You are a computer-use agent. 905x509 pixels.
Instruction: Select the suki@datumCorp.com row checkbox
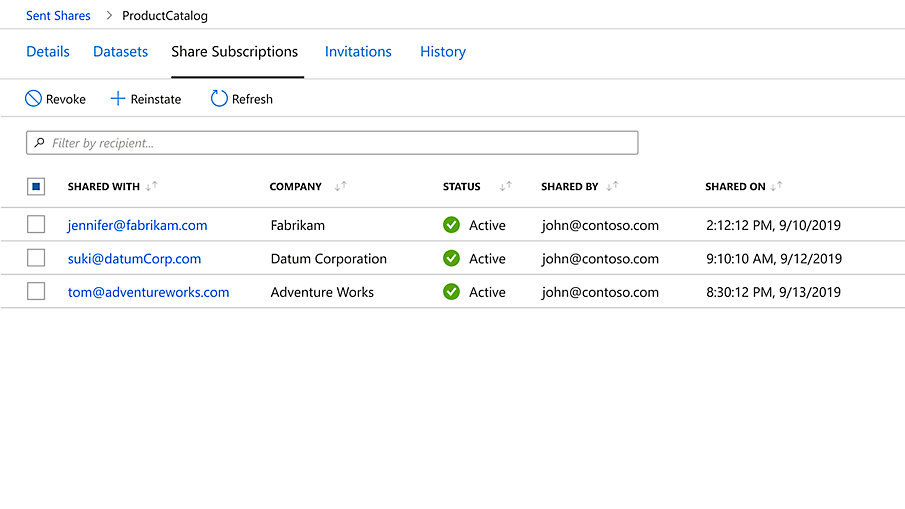tap(36, 258)
